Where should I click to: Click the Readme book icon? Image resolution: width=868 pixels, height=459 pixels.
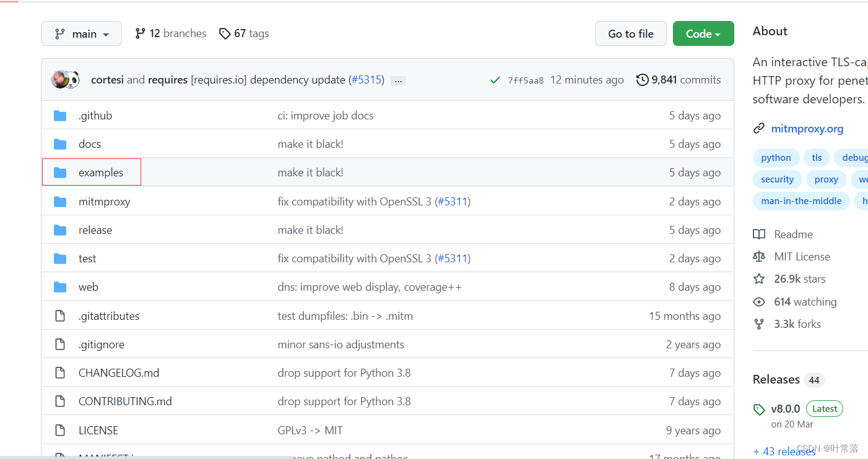pos(759,234)
